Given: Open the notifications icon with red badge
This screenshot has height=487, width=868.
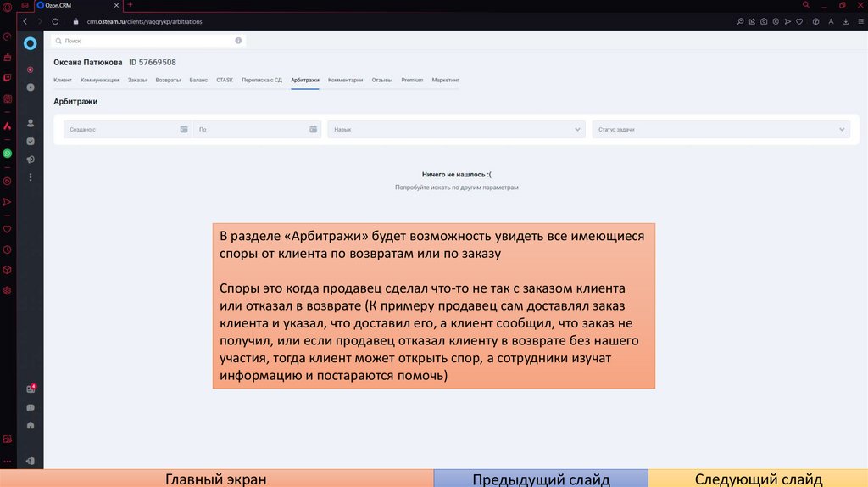Looking at the screenshot, I should [x=31, y=389].
